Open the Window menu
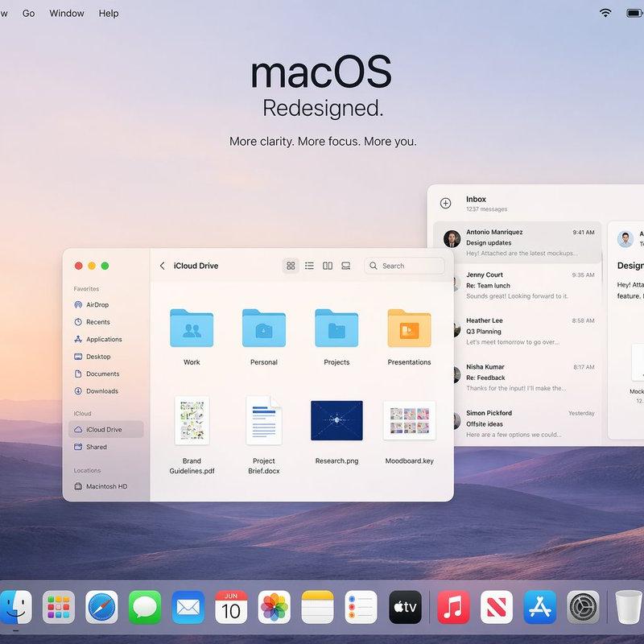The height and width of the screenshot is (644, 644). click(67, 13)
